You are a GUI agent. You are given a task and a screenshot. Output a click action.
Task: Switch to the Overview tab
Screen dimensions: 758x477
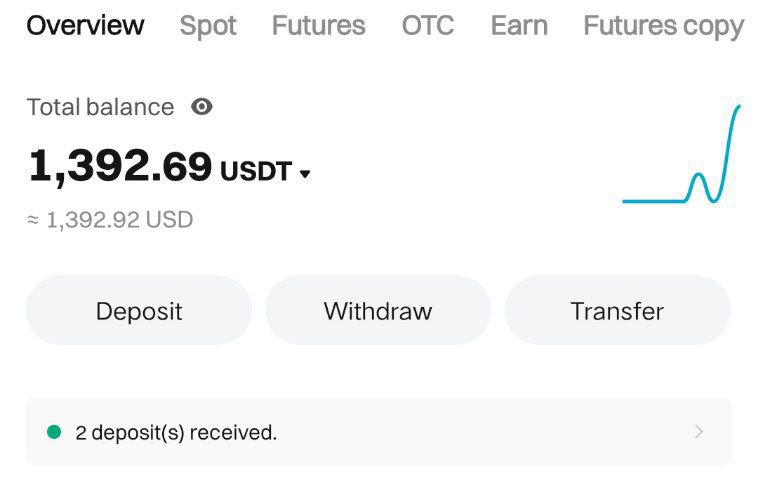click(85, 26)
